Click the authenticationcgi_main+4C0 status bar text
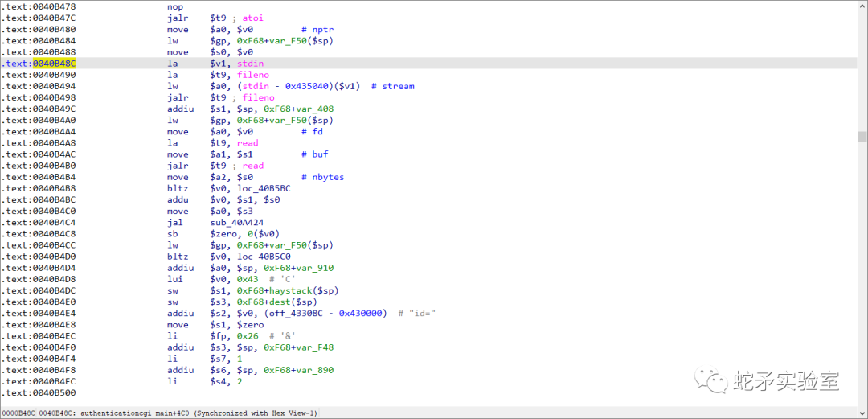The width and height of the screenshot is (868, 419). click(135, 413)
